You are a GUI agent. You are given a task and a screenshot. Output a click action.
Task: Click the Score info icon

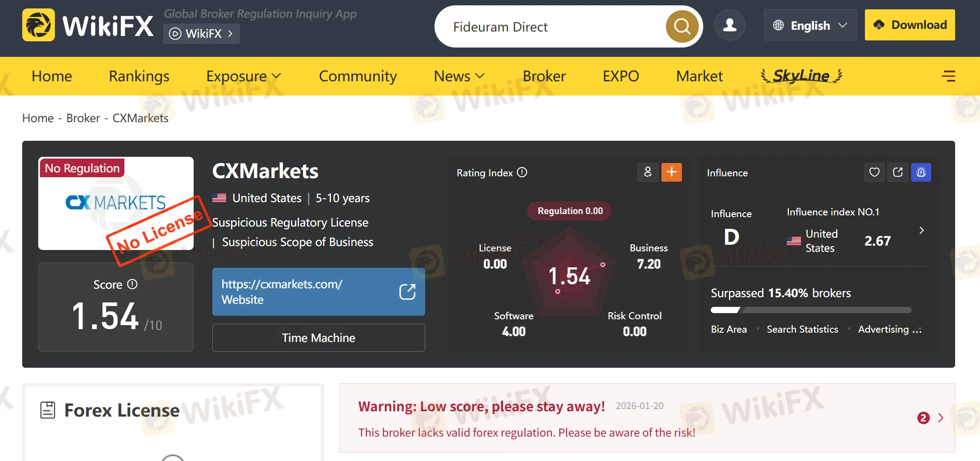click(x=132, y=284)
